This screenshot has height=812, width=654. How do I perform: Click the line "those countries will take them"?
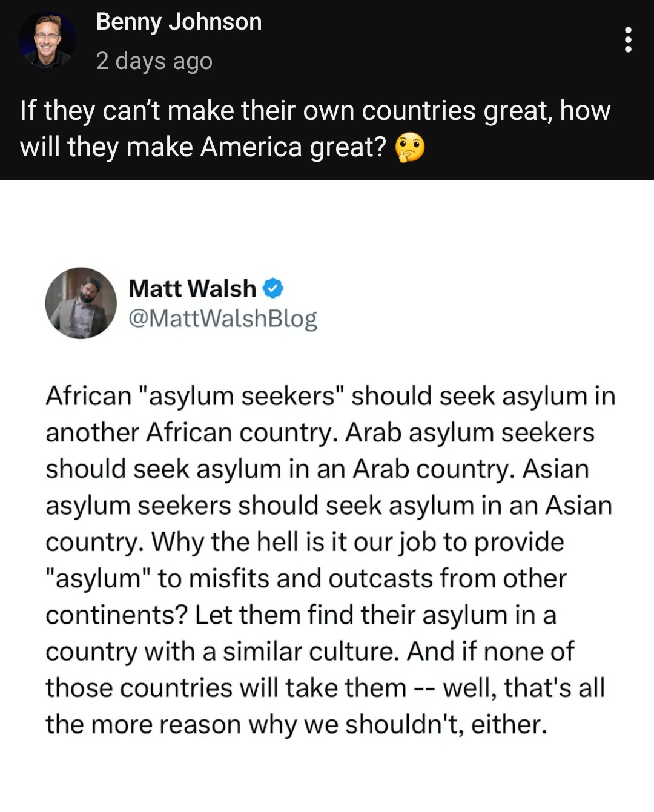(325, 688)
